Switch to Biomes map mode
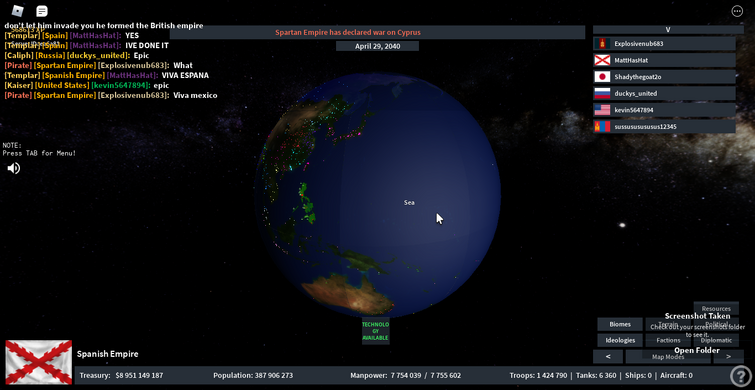755x390 pixels. coord(620,324)
